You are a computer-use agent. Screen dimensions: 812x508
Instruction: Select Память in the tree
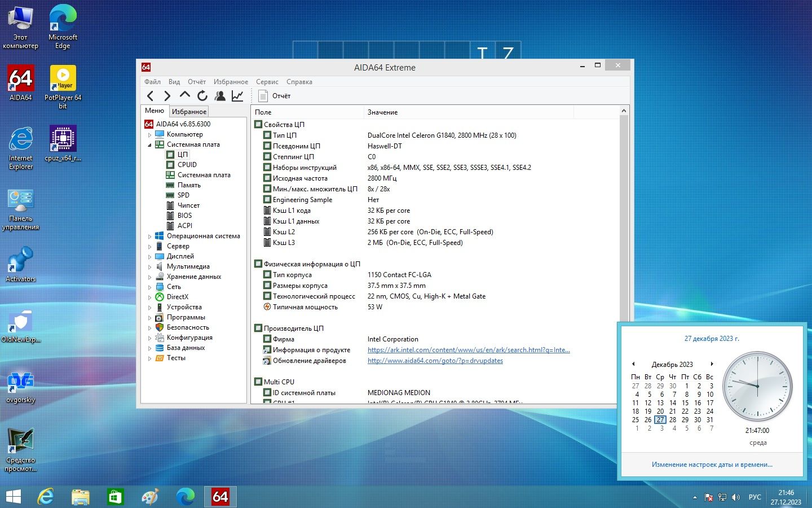[x=189, y=185]
